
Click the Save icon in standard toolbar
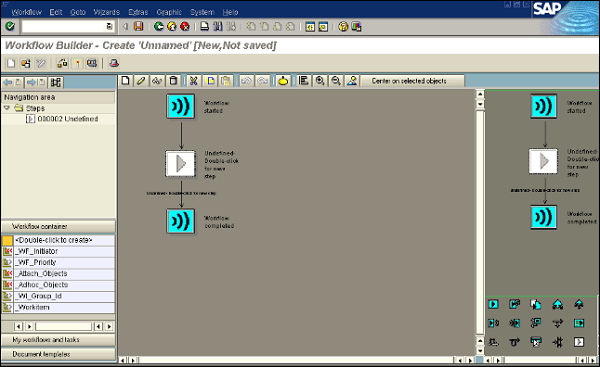(x=139, y=26)
